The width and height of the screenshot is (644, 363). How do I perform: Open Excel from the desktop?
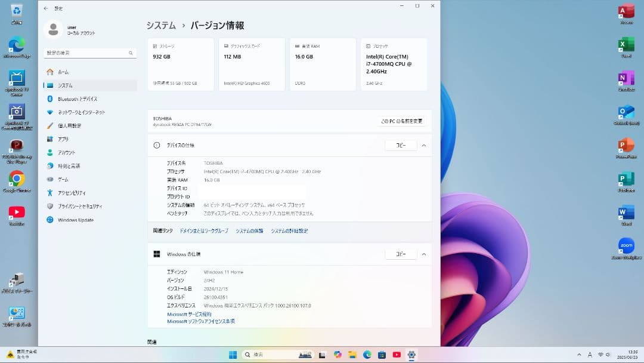[x=626, y=45]
